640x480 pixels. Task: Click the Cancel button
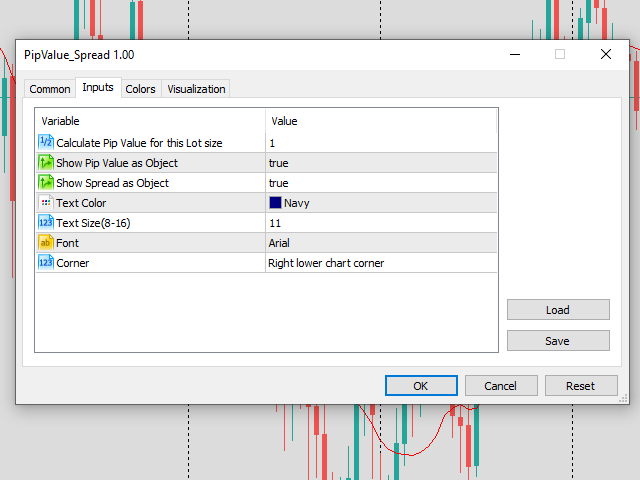(501, 386)
